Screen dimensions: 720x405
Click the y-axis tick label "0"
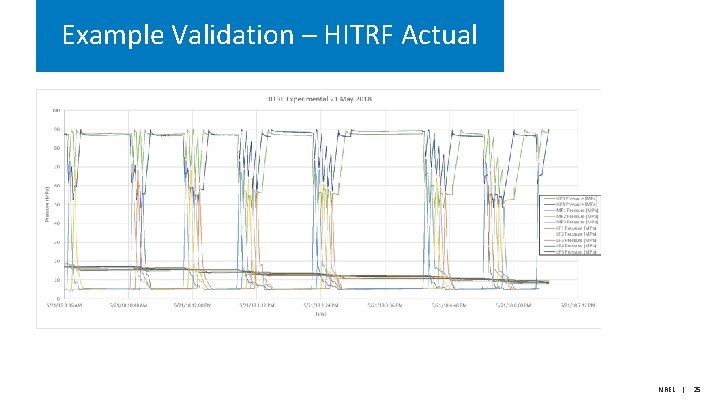58,298
